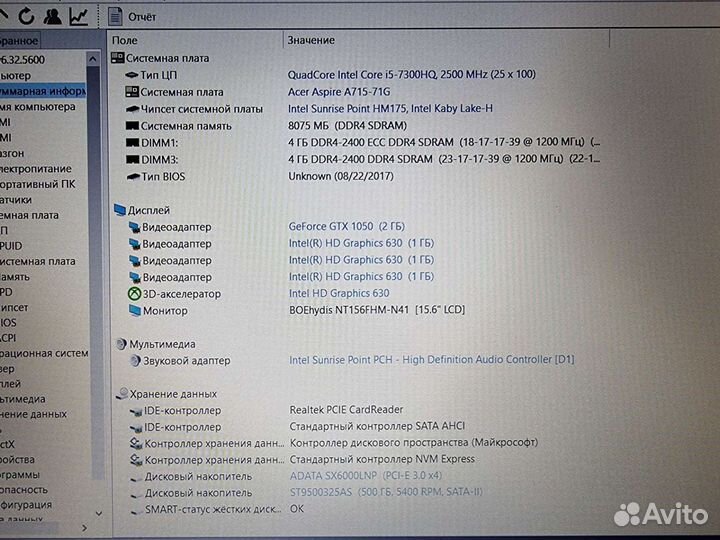
Task: Open the High Definition Audio Controller link
Action: [x=432, y=360]
